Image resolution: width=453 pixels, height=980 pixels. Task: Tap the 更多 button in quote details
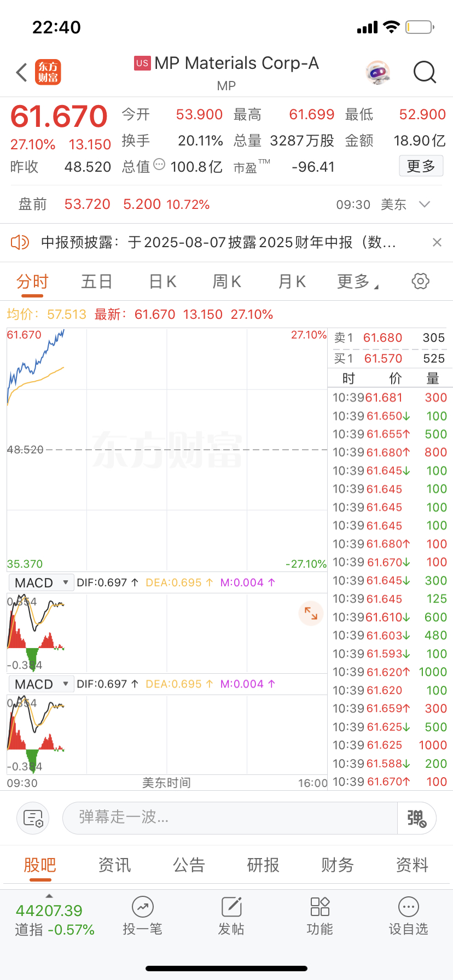(421, 166)
